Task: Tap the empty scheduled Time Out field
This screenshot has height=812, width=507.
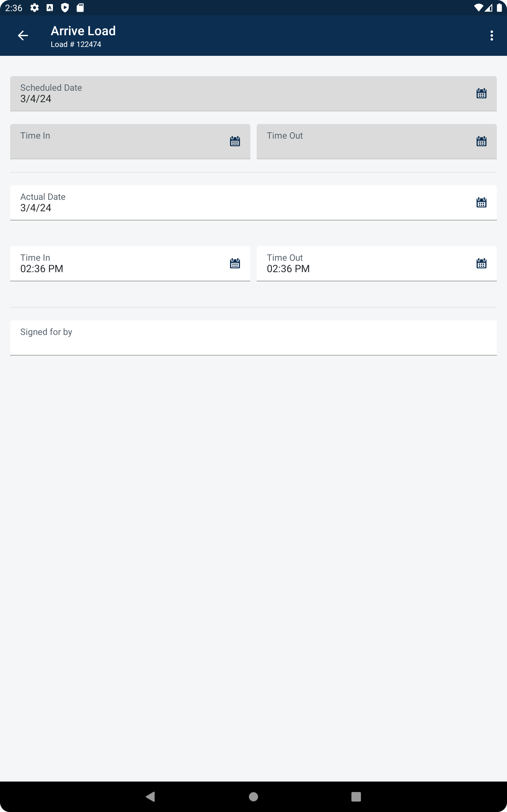Action: pos(376,141)
